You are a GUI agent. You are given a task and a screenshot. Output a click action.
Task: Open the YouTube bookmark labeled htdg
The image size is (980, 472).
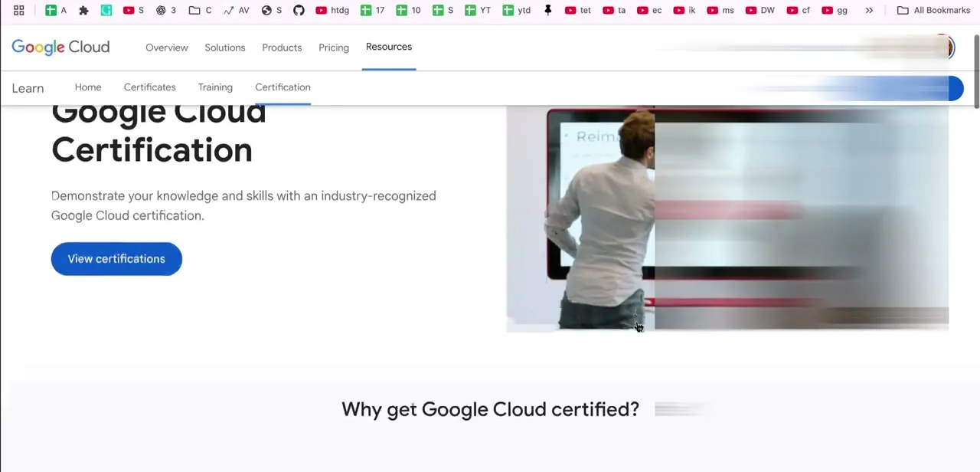point(332,11)
